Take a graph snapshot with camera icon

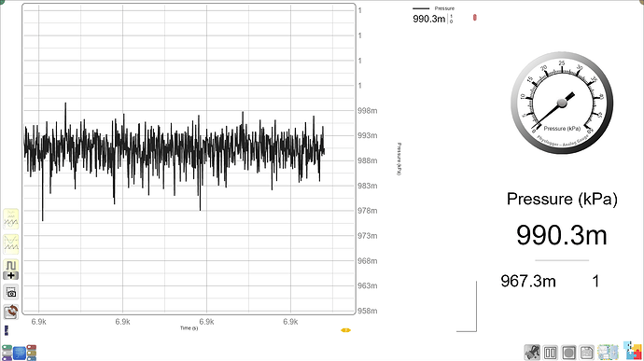point(11,292)
